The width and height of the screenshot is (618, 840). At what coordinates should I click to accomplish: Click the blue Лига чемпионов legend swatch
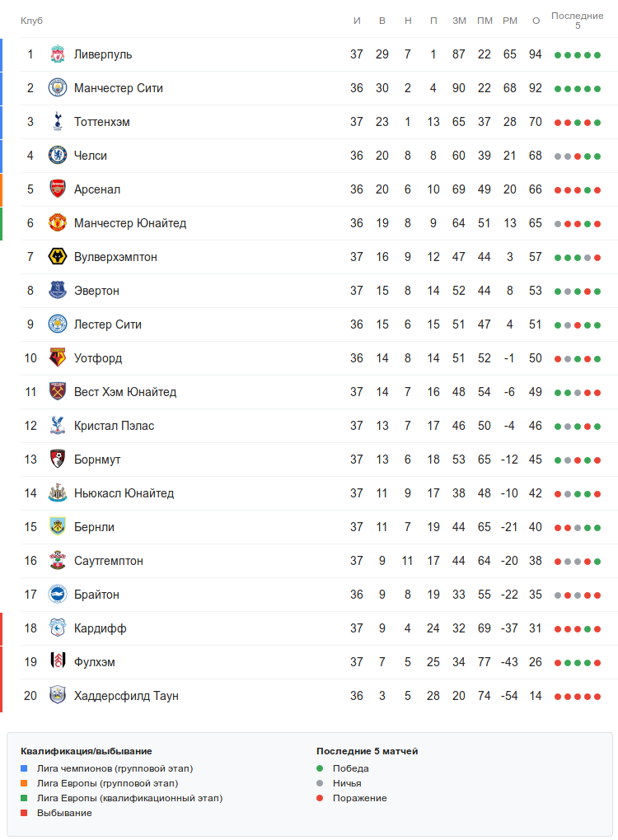(25, 768)
